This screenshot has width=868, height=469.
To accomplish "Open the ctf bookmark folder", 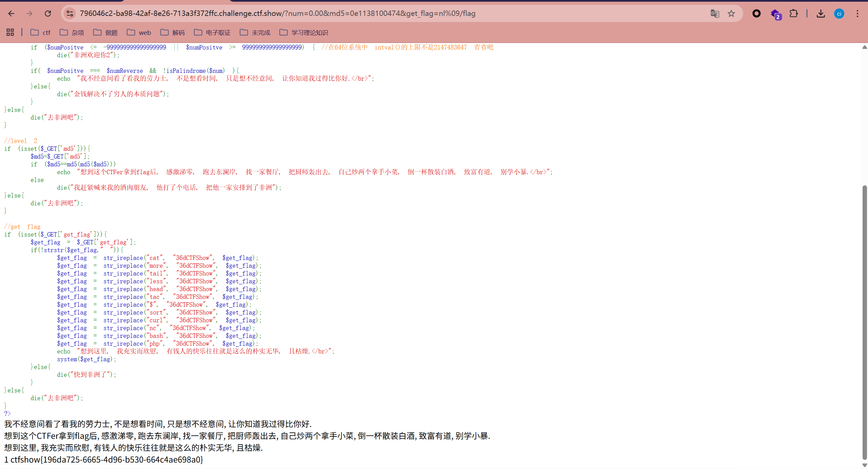I will pyautogui.click(x=40, y=33).
